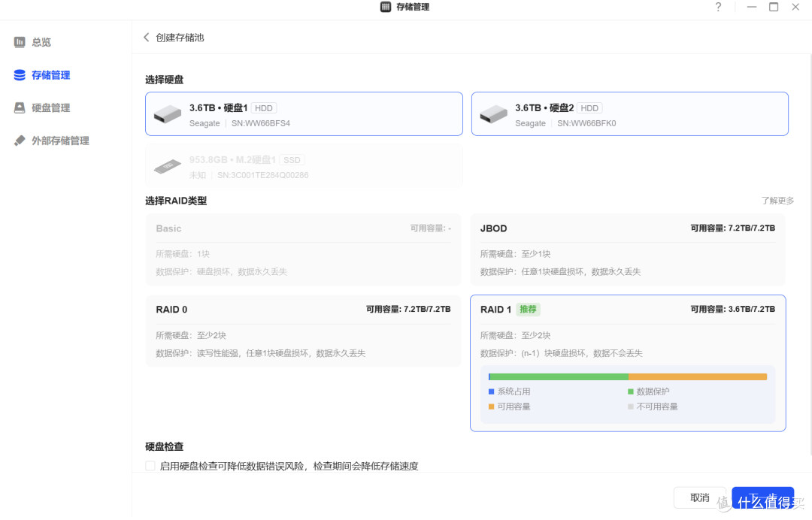This screenshot has width=812, height=520.
Task: Click the 硬盘1 hard drive icon
Action: coord(167,113)
